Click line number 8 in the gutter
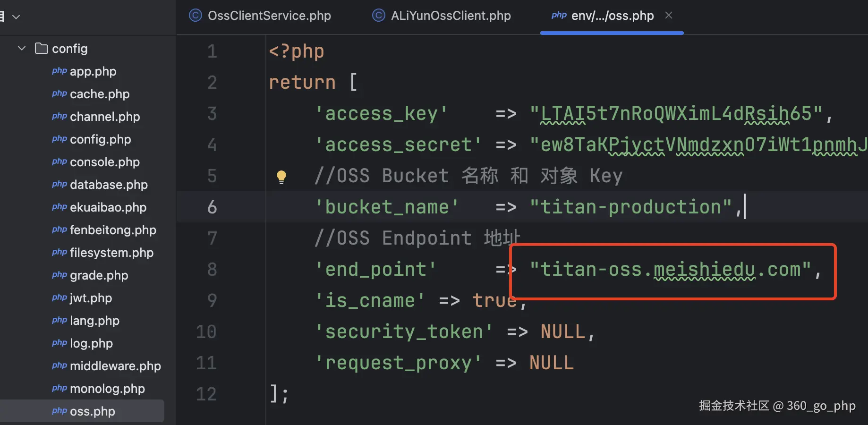The width and height of the screenshot is (868, 425). click(x=212, y=270)
